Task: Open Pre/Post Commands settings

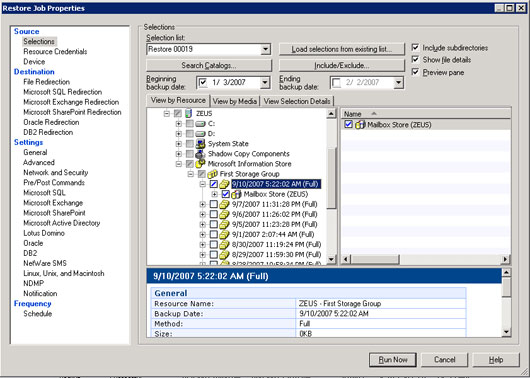Action: (x=54, y=183)
